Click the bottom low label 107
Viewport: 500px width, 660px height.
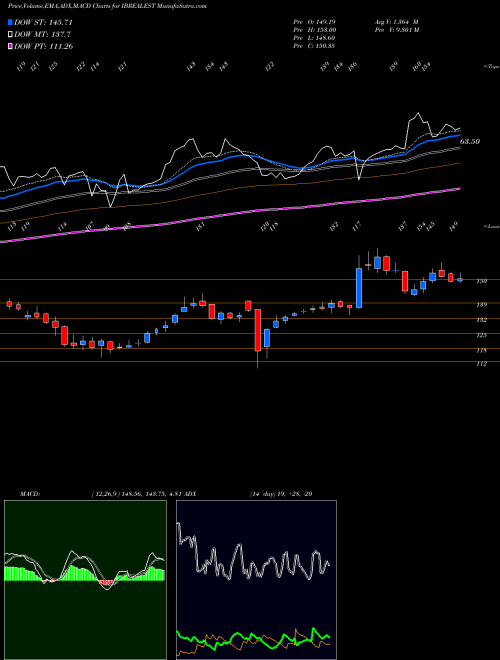pos(89,226)
